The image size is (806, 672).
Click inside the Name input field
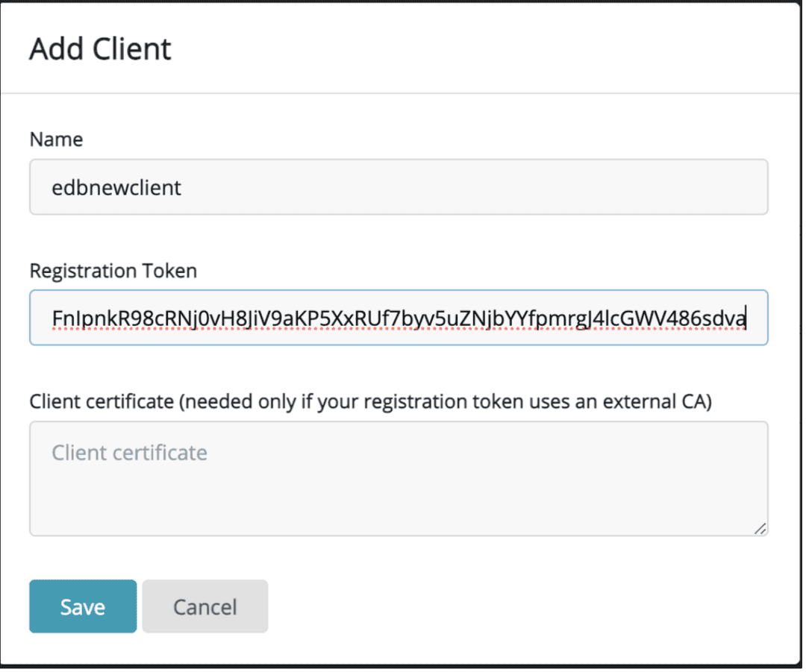[399, 187]
